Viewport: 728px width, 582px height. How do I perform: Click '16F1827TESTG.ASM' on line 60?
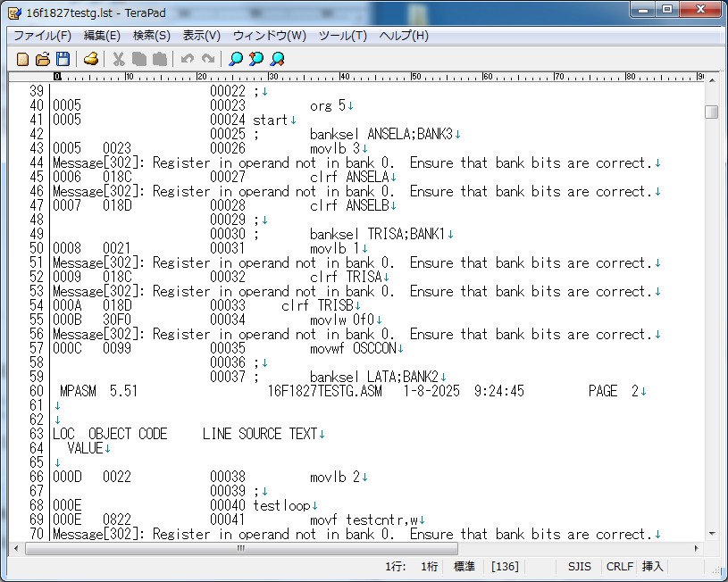point(324,391)
